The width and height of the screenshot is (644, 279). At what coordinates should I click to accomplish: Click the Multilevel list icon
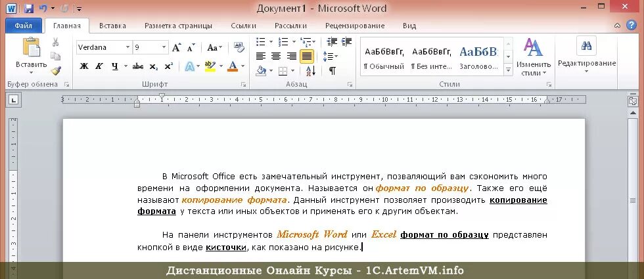[305, 41]
